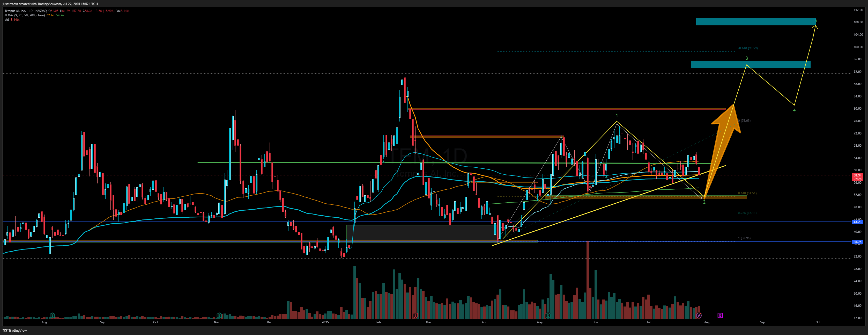Screen dimensions: 868x335
Task: Select the upper teal target zone near 108
Action: tap(756, 22)
